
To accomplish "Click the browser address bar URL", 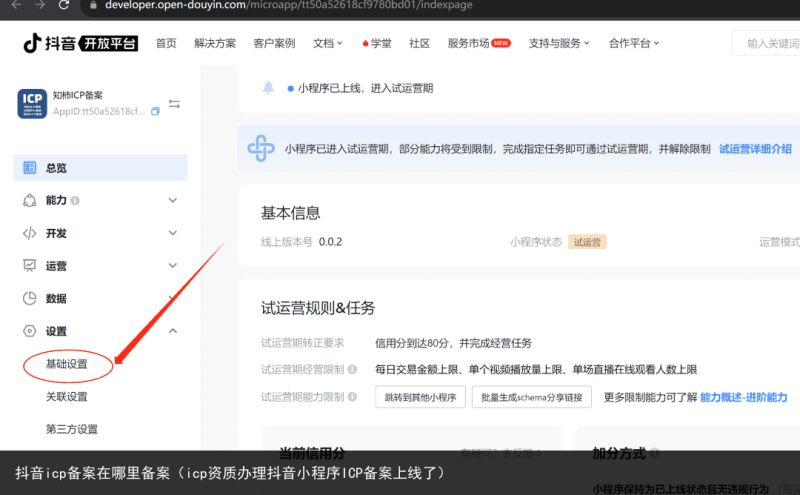I will (289, 5).
